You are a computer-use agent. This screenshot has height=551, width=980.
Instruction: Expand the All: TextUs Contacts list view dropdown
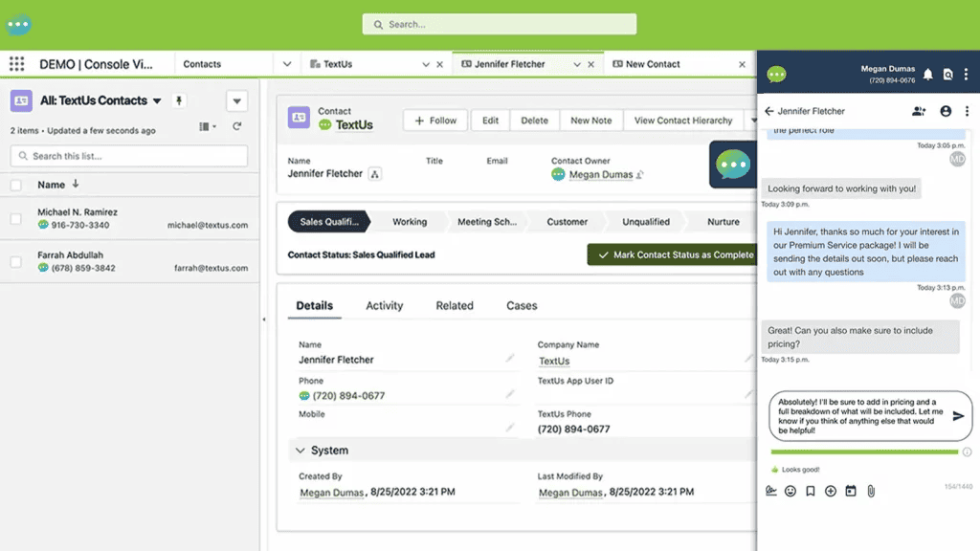click(157, 100)
